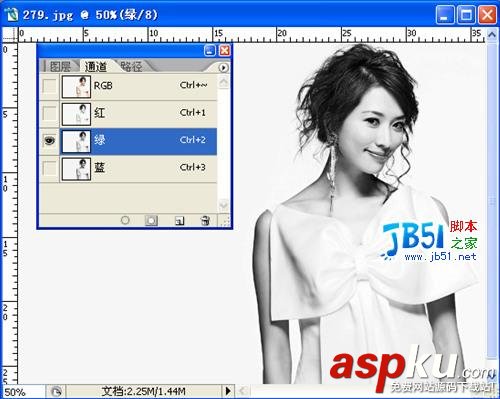Show the Blue (蓝) channel visibility
This screenshot has height=399, width=500.
[x=50, y=168]
